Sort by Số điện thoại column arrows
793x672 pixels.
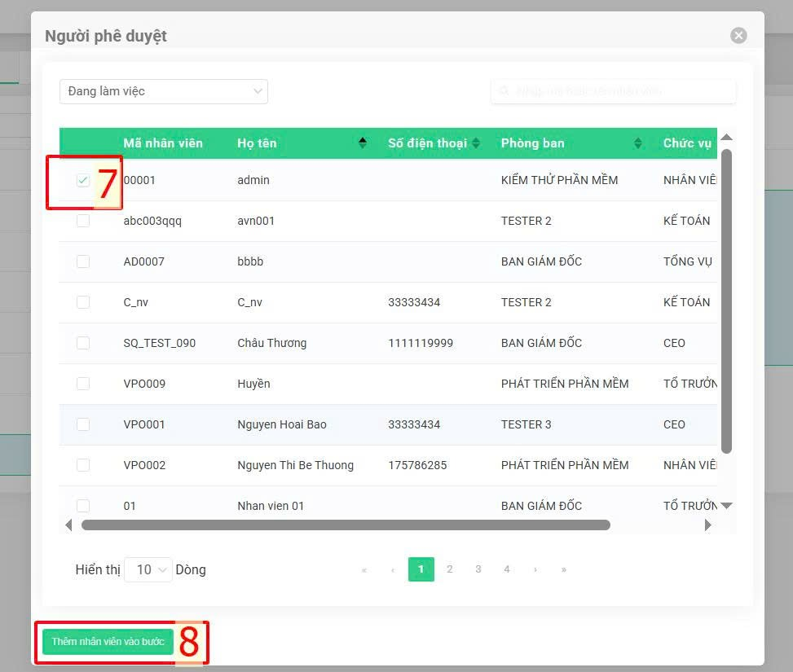coord(475,143)
